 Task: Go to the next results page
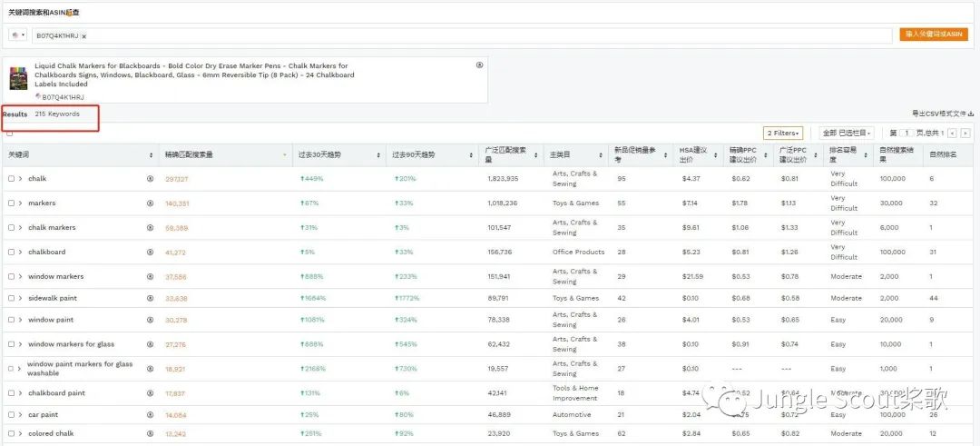coord(965,134)
